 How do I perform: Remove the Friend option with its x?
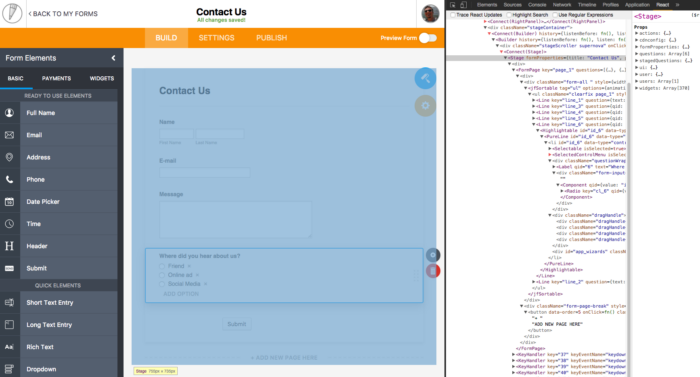pos(189,266)
